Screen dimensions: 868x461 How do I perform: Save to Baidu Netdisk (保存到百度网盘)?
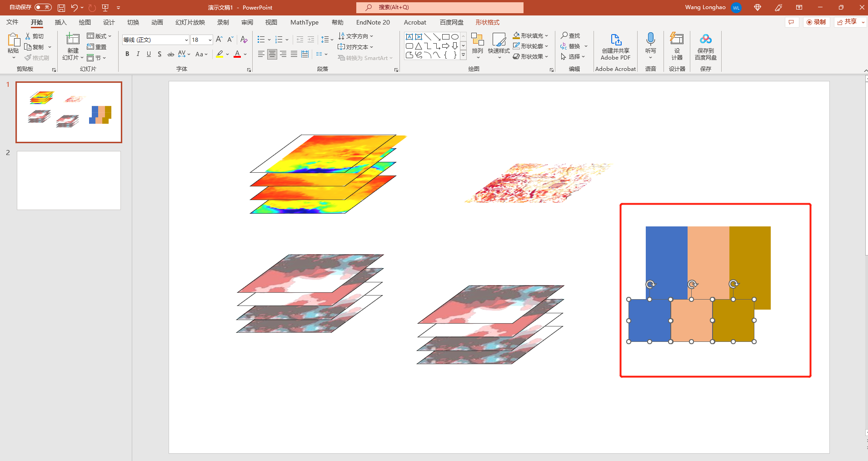click(706, 46)
